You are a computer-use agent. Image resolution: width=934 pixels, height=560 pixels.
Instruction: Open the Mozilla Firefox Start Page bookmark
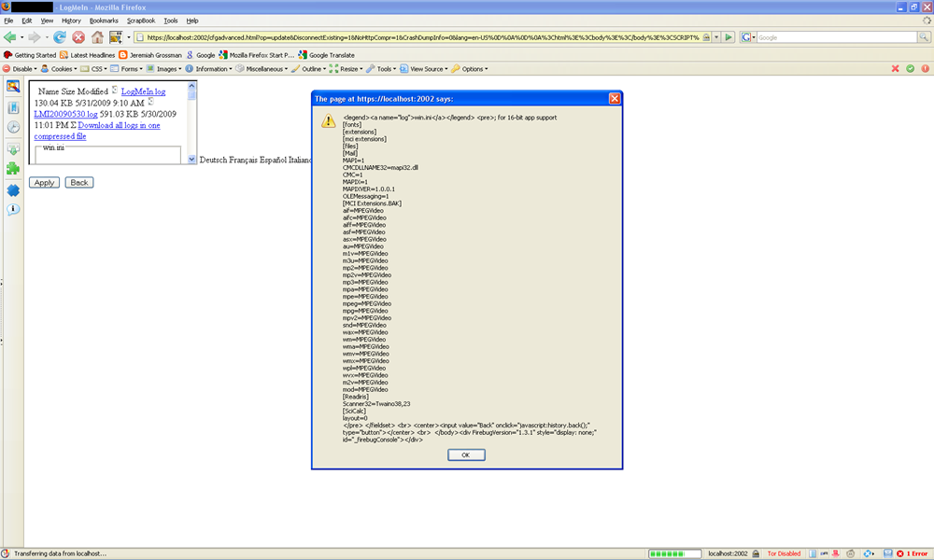point(256,55)
